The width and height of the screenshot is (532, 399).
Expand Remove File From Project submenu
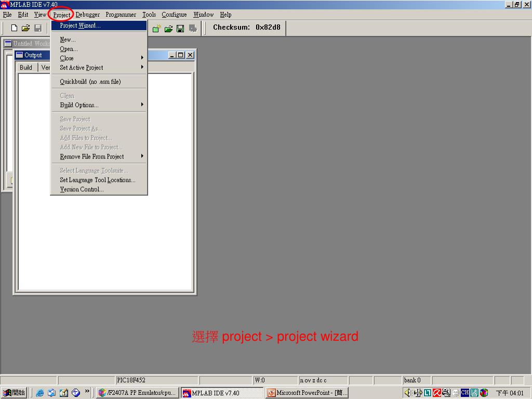click(x=99, y=156)
